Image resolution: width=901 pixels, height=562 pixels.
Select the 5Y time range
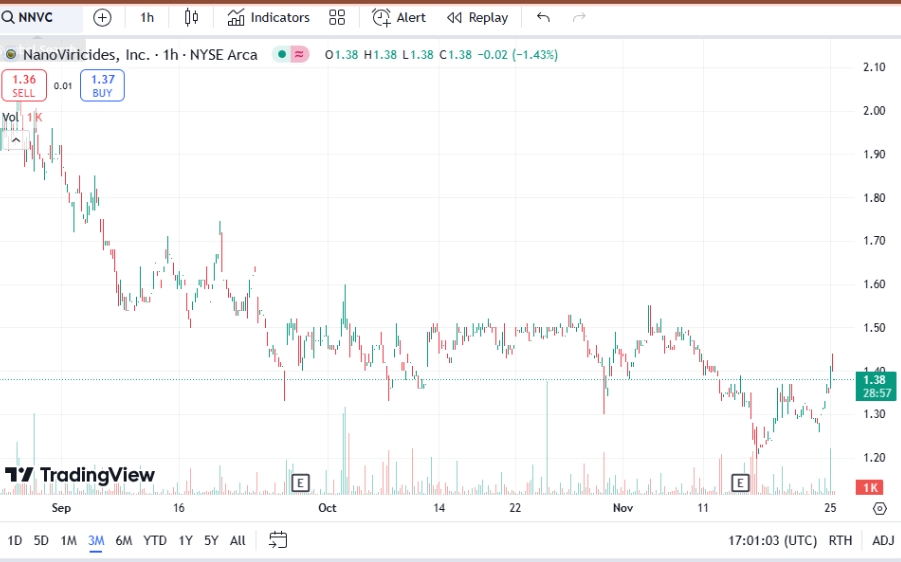211,541
